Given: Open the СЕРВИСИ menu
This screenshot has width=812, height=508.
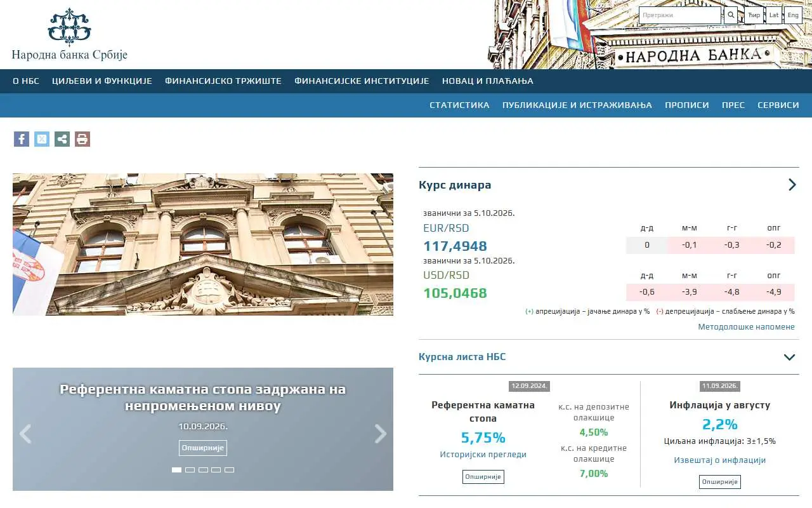Looking at the screenshot, I should click(x=778, y=105).
